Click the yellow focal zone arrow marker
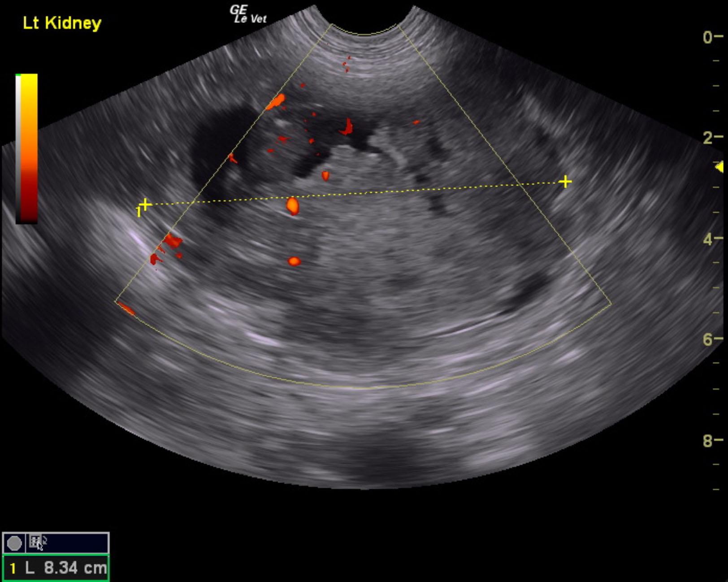 pos(719,168)
